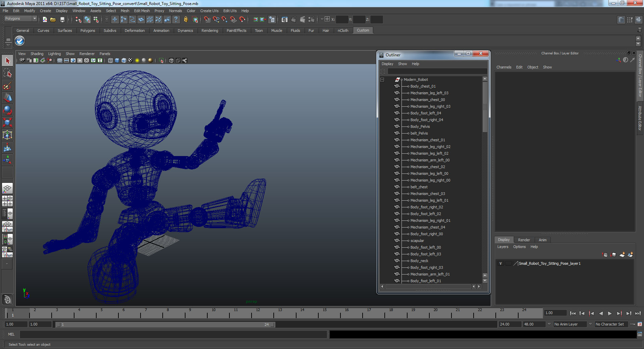
Task: Click the Snap to grids magnet icon
Action: point(207,20)
